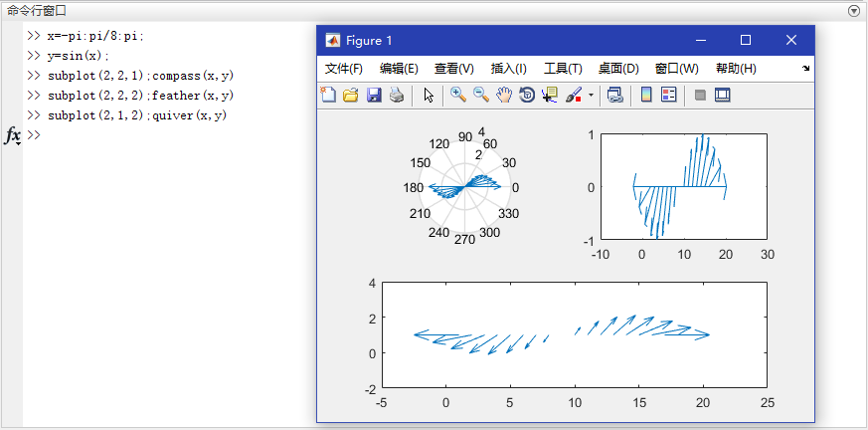Click the 270 angle label on compass plot
This screenshot has height=430, width=868.
[x=464, y=239]
